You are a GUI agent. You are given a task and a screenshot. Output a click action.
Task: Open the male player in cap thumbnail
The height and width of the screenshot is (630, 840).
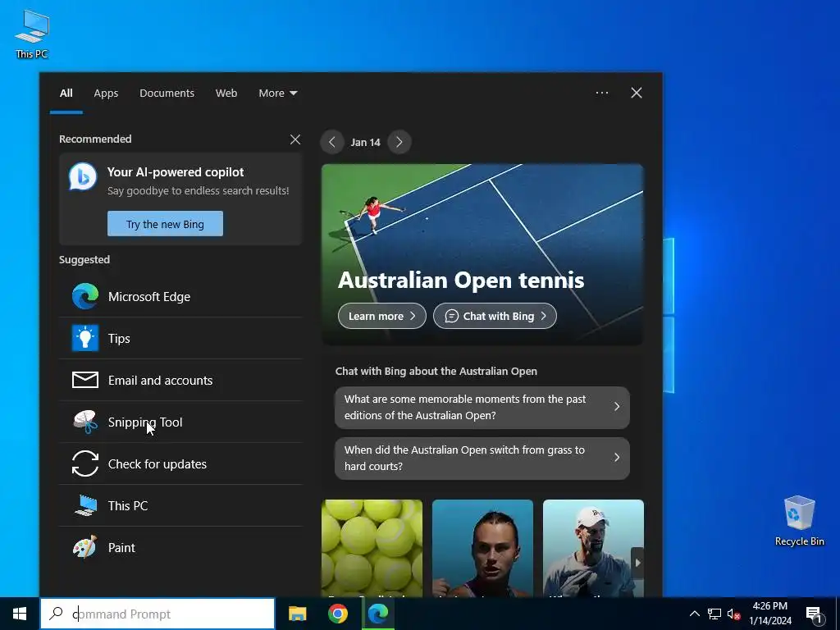(x=593, y=548)
